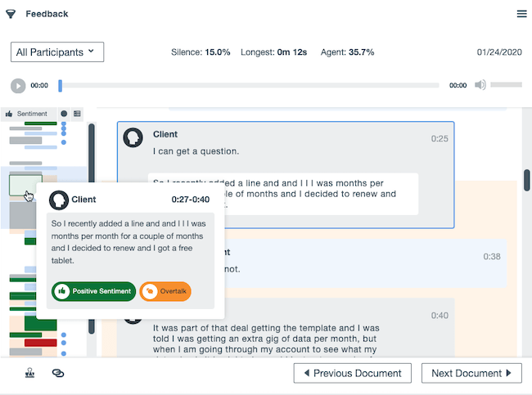Screen dimensions: 532x395
Task: Click the large green sentiment block near the bottom
Action: point(40,324)
